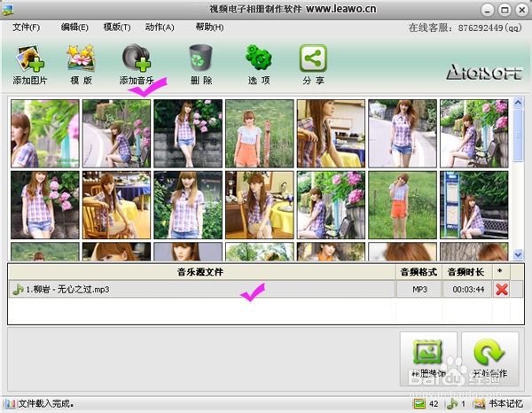
Task: Open the 模版(T) menu
Action: point(117,27)
